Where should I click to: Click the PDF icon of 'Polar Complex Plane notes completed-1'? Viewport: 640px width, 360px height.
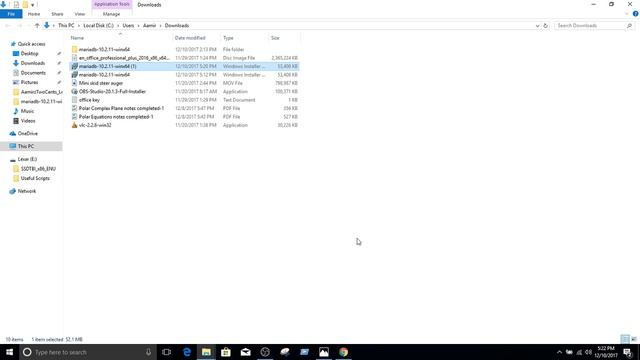click(74, 108)
